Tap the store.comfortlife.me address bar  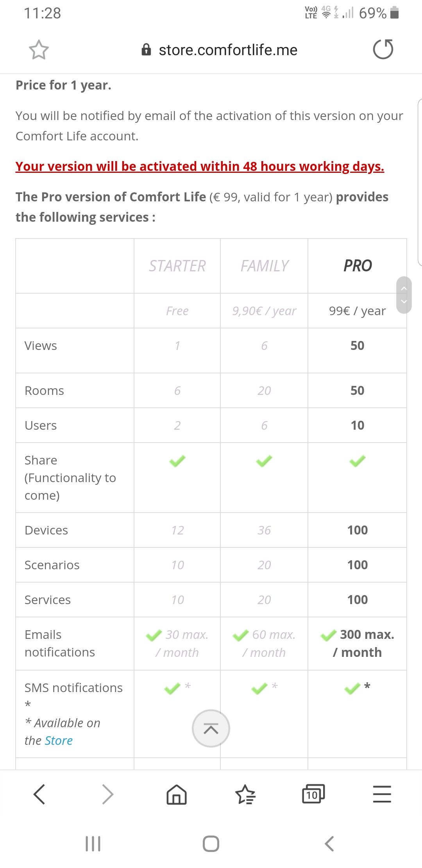click(228, 50)
